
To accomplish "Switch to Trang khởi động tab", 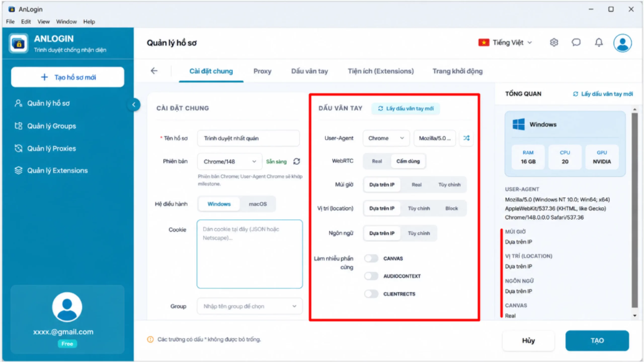I will pos(458,71).
